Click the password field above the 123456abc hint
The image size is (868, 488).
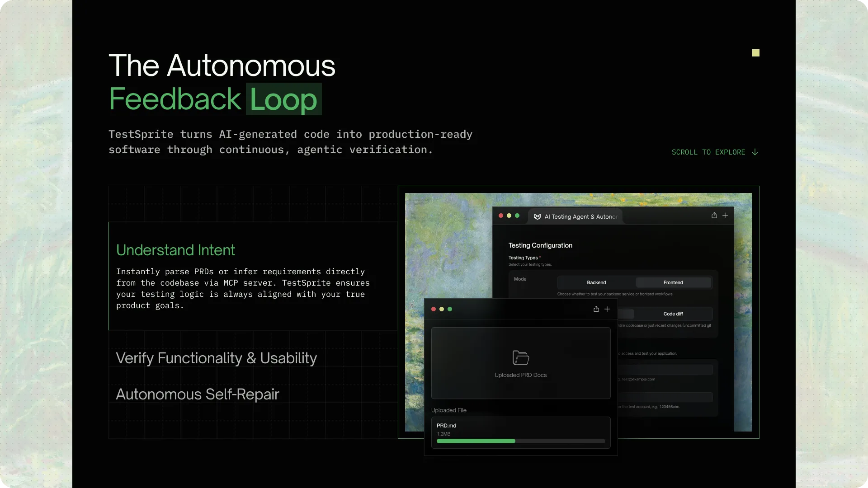coord(665,397)
